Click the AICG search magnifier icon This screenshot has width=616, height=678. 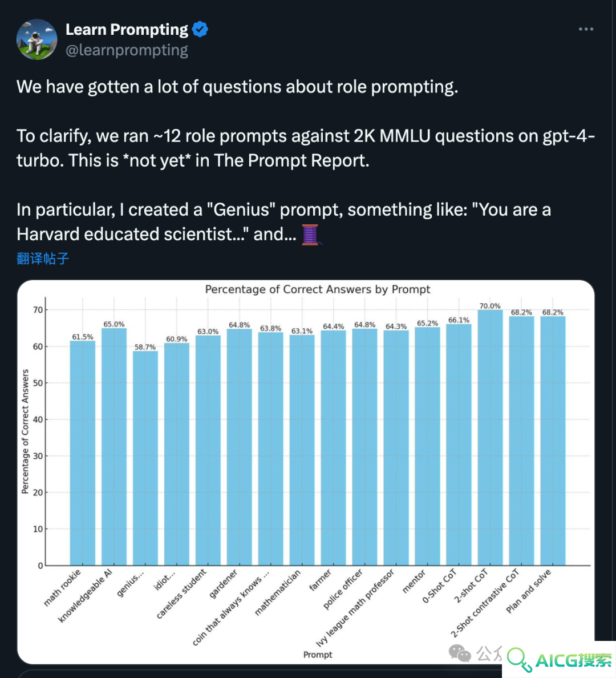point(519,660)
